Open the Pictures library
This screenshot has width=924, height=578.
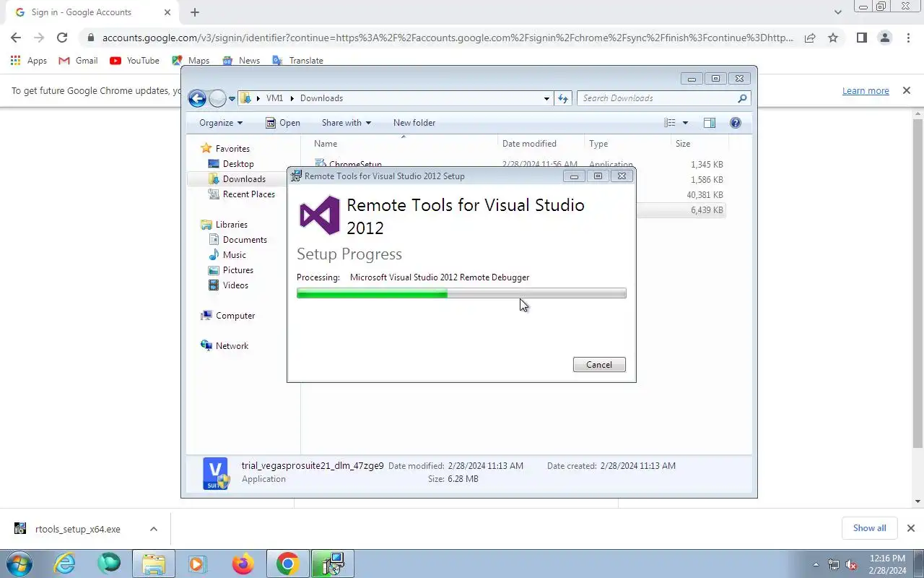pos(237,270)
